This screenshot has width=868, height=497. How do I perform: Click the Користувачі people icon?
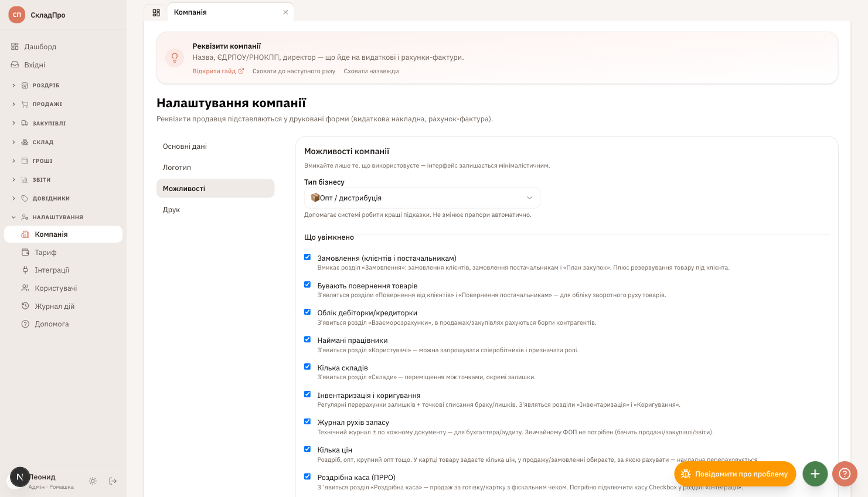pos(25,288)
